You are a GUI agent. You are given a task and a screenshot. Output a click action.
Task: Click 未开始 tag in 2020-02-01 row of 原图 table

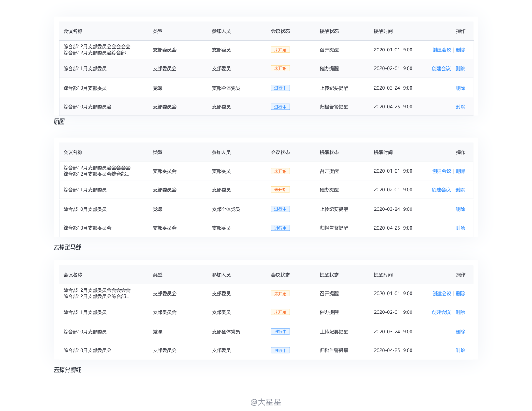click(281, 68)
